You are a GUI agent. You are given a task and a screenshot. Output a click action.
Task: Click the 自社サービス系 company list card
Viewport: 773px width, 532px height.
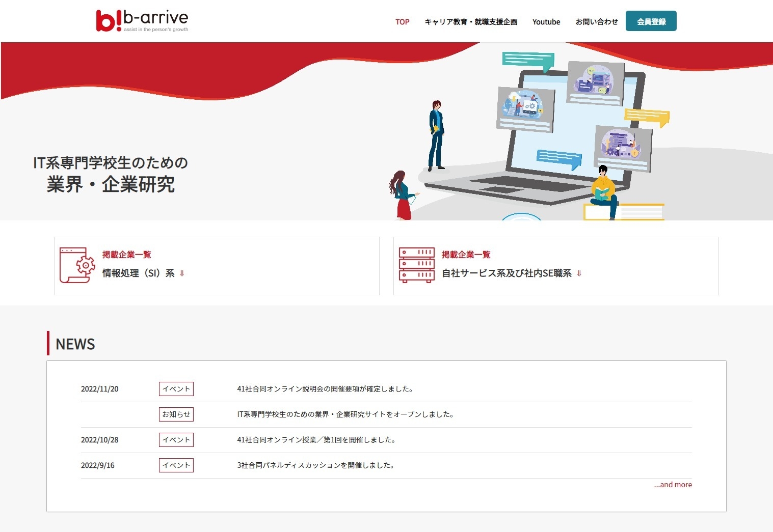click(555, 265)
